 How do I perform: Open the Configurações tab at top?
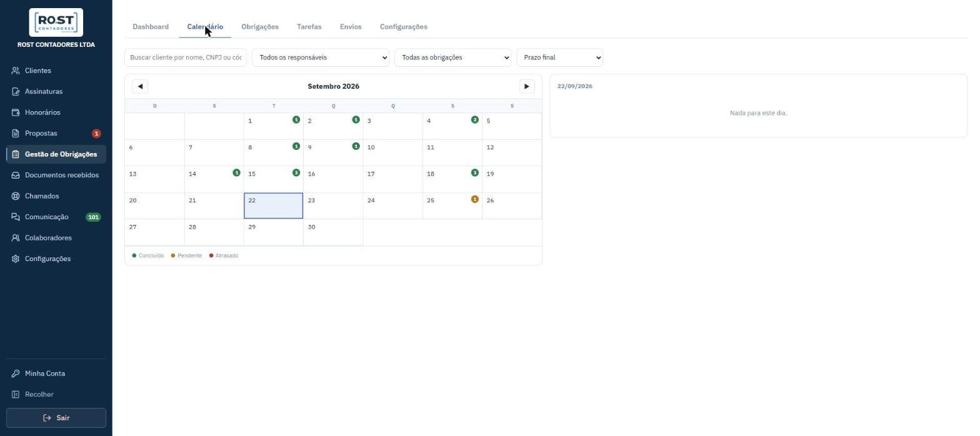pyautogui.click(x=404, y=27)
